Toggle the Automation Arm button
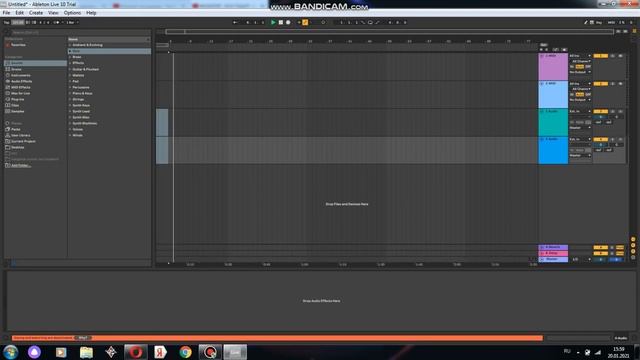The image size is (640, 360). pos(305,22)
